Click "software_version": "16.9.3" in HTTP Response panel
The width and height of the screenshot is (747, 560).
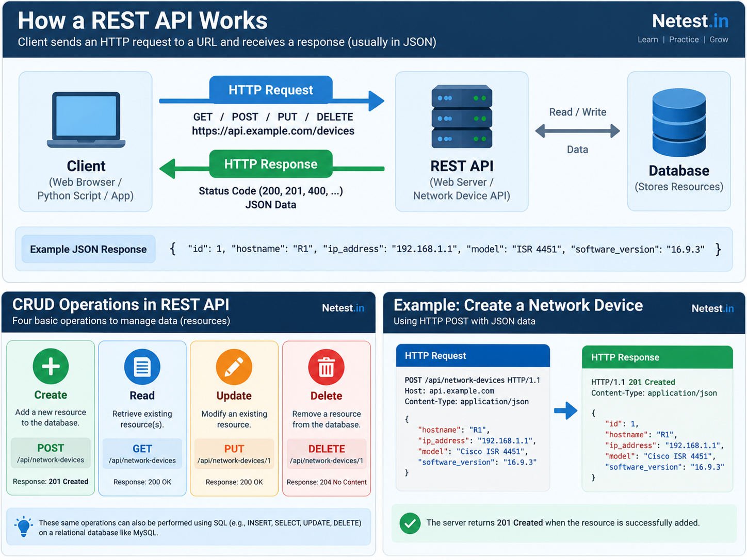coord(664,467)
